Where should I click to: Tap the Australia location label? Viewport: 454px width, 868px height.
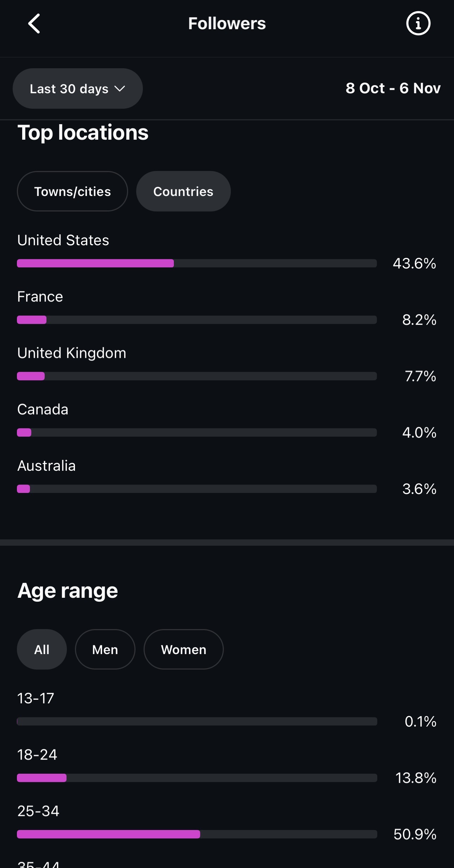tap(46, 466)
